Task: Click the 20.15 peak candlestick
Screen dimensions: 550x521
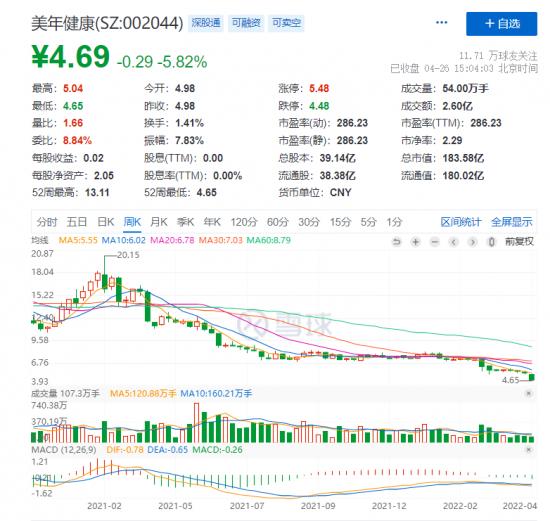Action: [x=105, y=281]
